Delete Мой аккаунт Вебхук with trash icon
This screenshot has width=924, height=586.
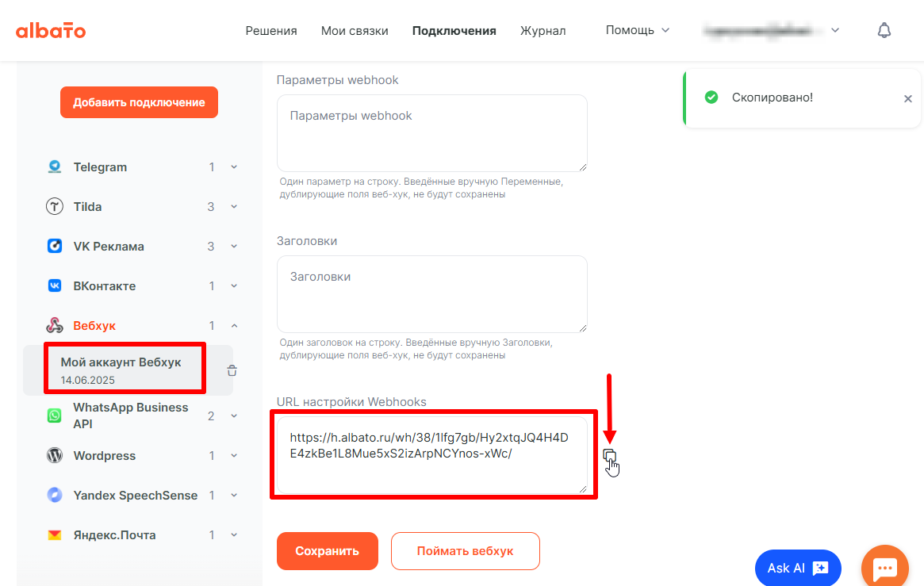[x=232, y=370]
